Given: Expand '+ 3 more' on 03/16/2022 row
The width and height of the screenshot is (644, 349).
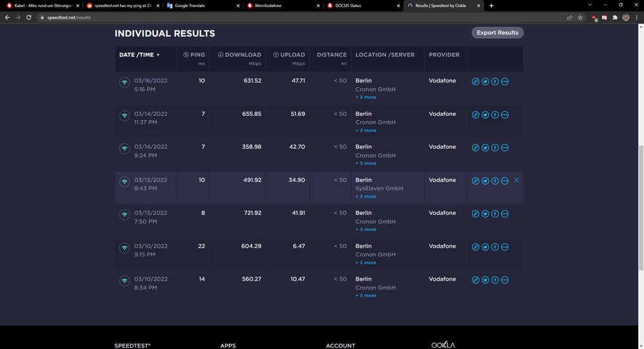Looking at the screenshot, I should pos(366,97).
